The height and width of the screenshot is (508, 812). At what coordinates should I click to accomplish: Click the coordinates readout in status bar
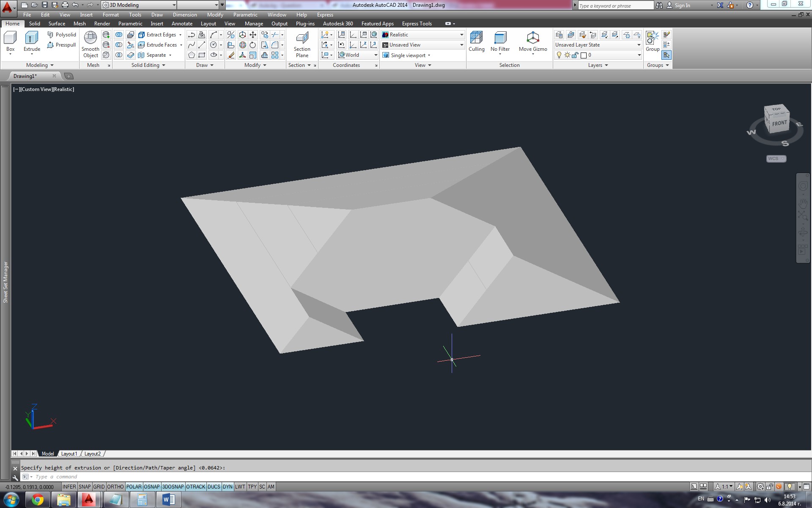30,487
